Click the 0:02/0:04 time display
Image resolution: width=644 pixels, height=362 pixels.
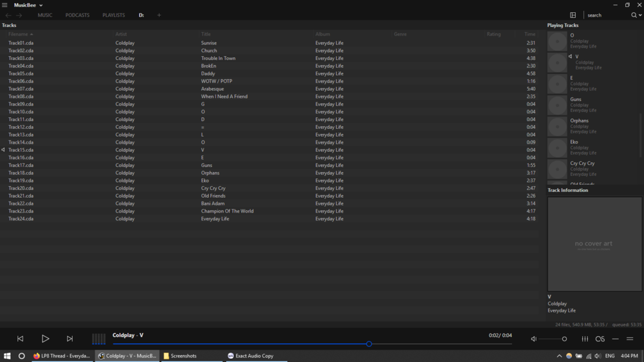[500, 336]
